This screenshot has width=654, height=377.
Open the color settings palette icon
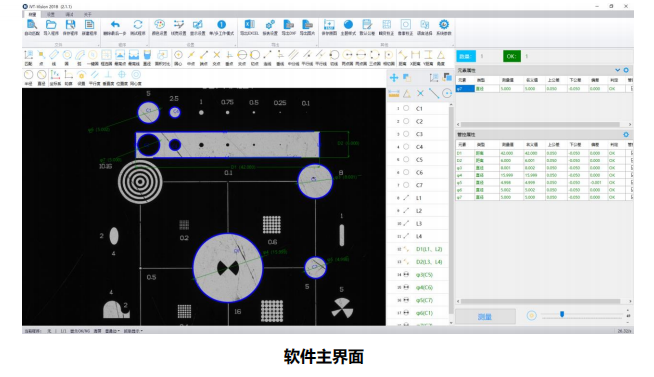[x=159, y=25]
